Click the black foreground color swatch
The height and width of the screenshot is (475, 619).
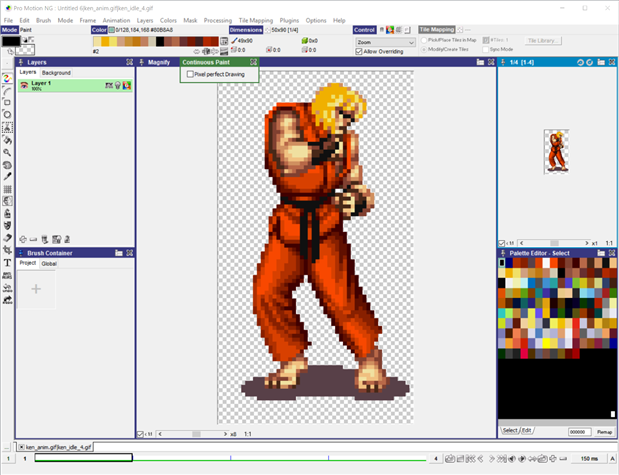point(9,41)
